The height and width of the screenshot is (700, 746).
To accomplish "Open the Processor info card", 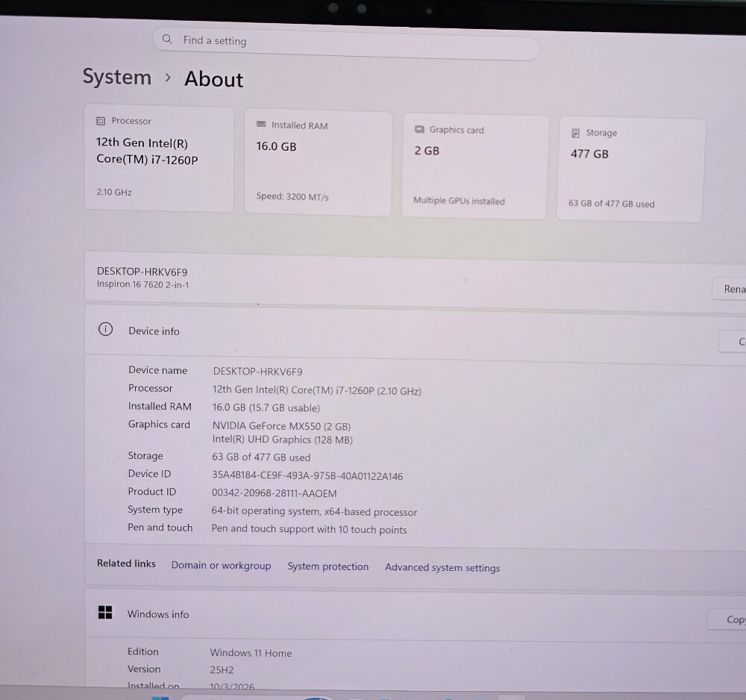I will [159, 158].
